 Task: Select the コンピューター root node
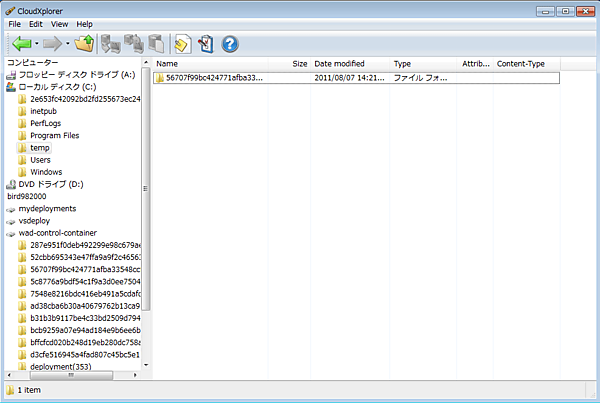point(33,62)
